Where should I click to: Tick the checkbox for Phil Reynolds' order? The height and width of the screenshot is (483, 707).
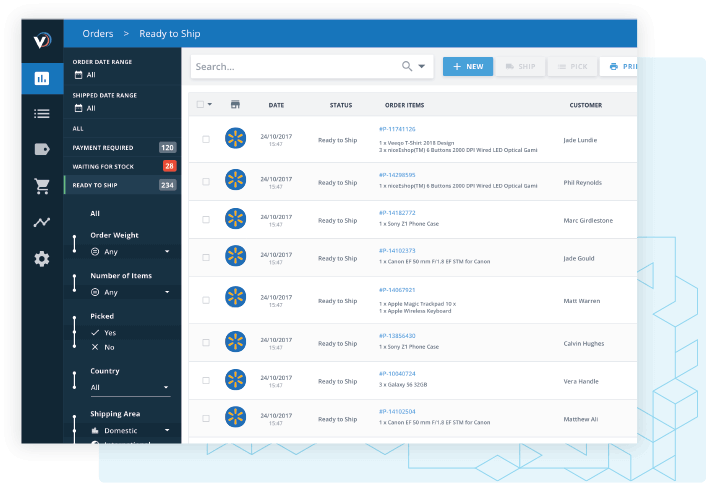tap(206, 182)
